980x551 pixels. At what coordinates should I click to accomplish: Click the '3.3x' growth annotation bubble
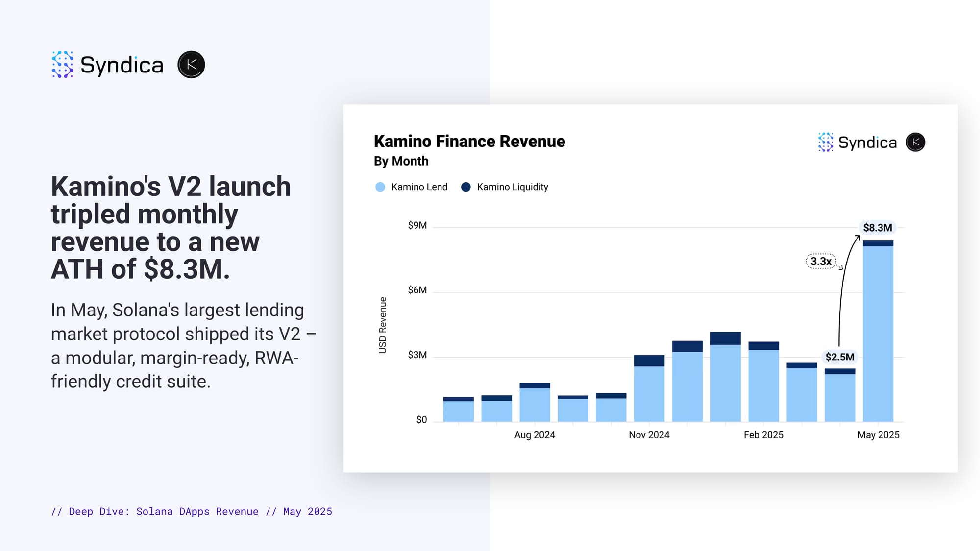click(x=821, y=262)
